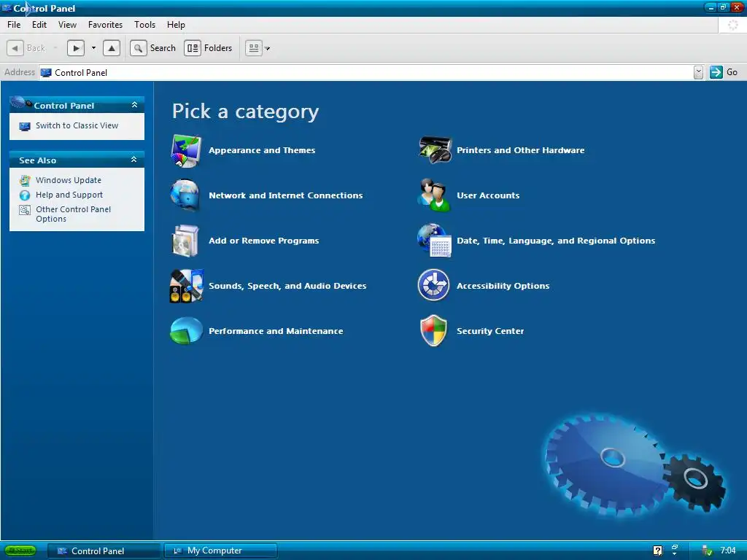This screenshot has height=560, width=747.
Task: Click the Switch to Classic View icon
Action: [x=25, y=126]
